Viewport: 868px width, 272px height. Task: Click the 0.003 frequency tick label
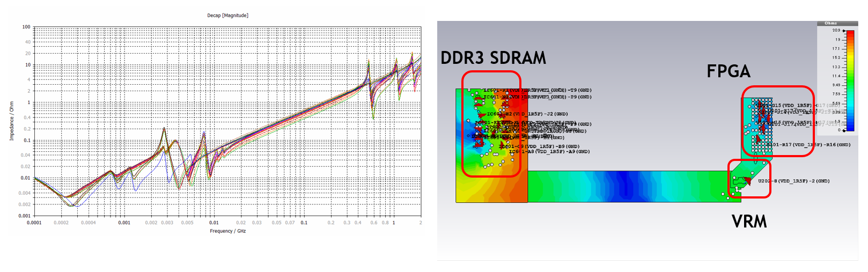pos(167,223)
